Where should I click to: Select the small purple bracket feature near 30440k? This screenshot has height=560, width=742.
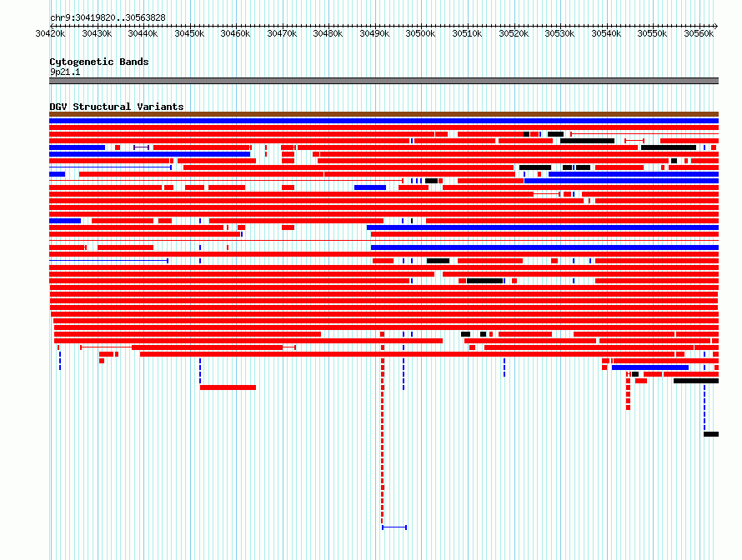pyautogui.click(x=141, y=147)
